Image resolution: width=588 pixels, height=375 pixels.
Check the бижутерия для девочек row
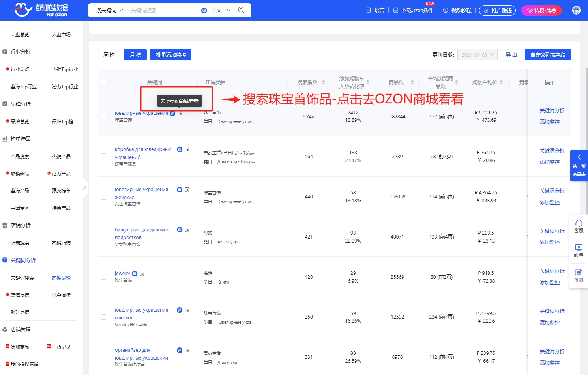coord(103,237)
